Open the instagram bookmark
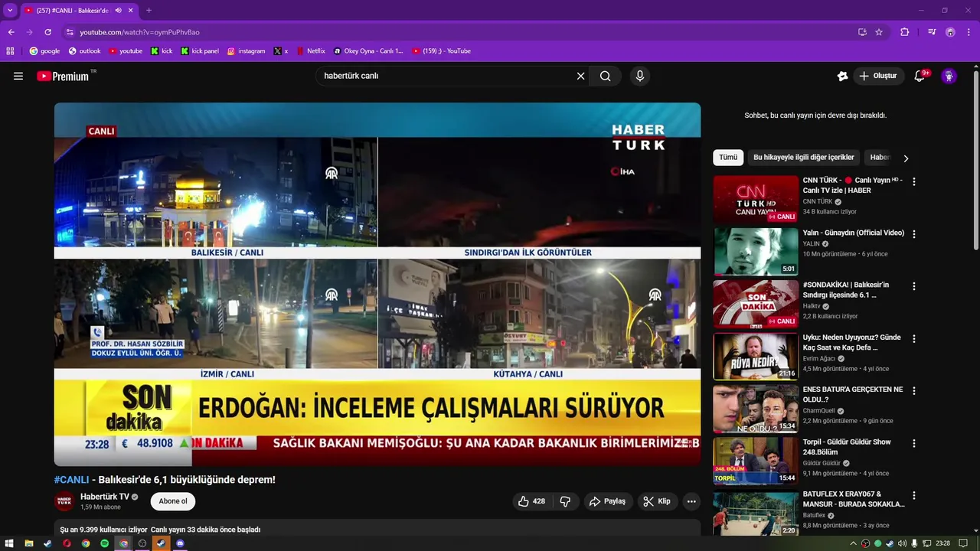The image size is (980, 551). 246,51
